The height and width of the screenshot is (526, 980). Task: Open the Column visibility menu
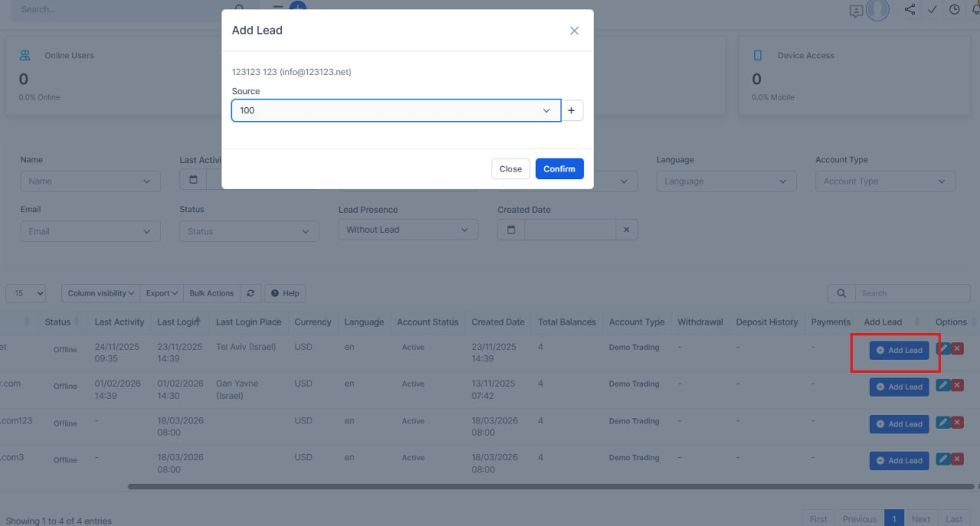100,293
